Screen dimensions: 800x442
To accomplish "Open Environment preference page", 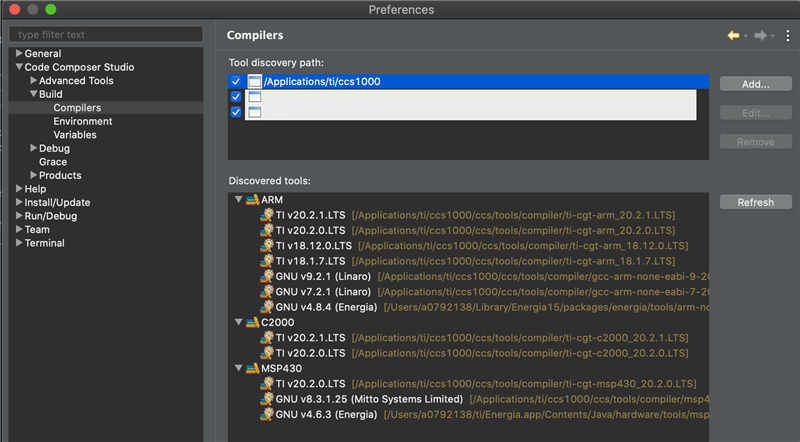I will coord(83,121).
